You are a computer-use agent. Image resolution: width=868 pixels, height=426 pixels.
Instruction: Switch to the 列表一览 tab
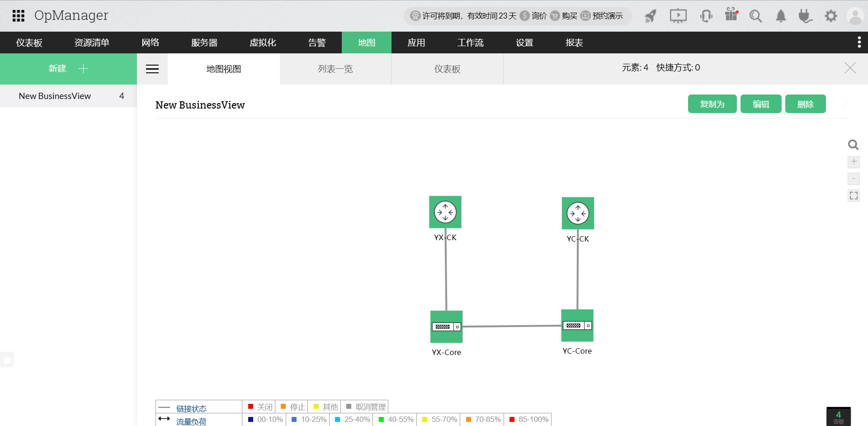pyautogui.click(x=335, y=69)
